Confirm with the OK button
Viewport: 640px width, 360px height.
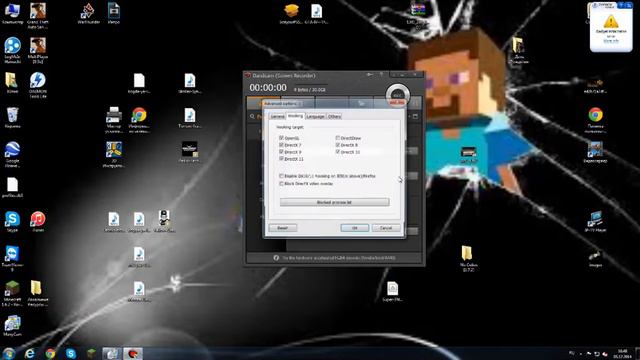point(354,228)
